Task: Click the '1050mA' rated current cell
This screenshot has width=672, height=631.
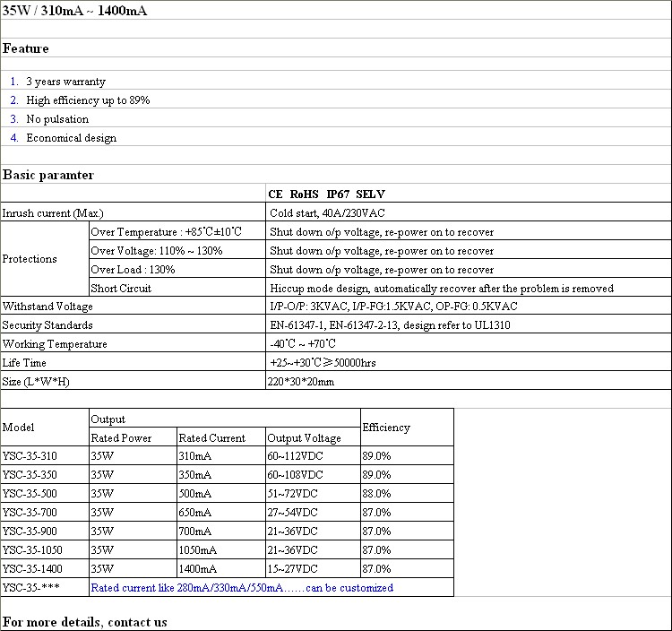Action: (198, 550)
